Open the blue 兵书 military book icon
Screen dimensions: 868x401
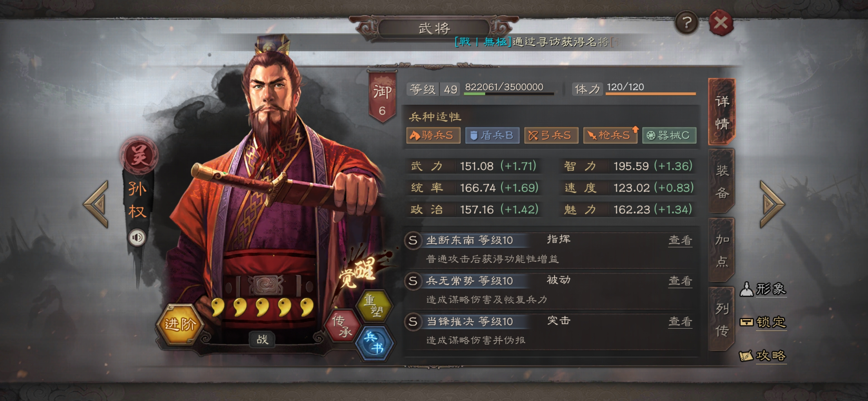pyautogui.click(x=374, y=343)
